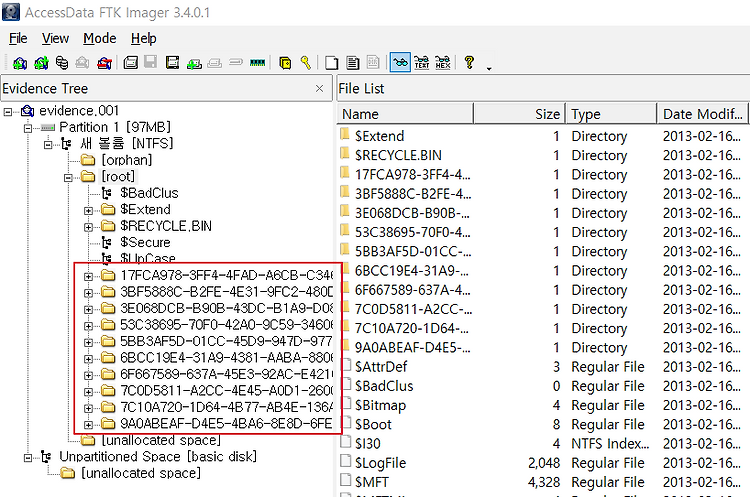Expand the 17FCA978-3FF4 folder in tree
The image size is (750, 497).
tap(88, 276)
